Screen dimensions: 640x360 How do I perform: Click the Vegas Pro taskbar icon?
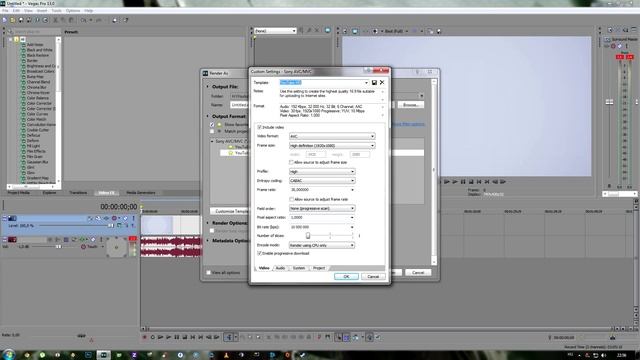point(103,355)
